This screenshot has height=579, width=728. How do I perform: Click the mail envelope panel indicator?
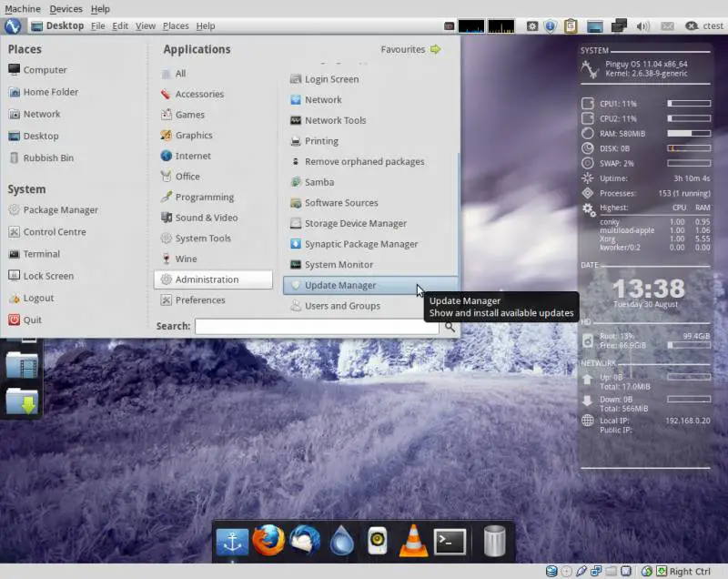click(x=667, y=26)
